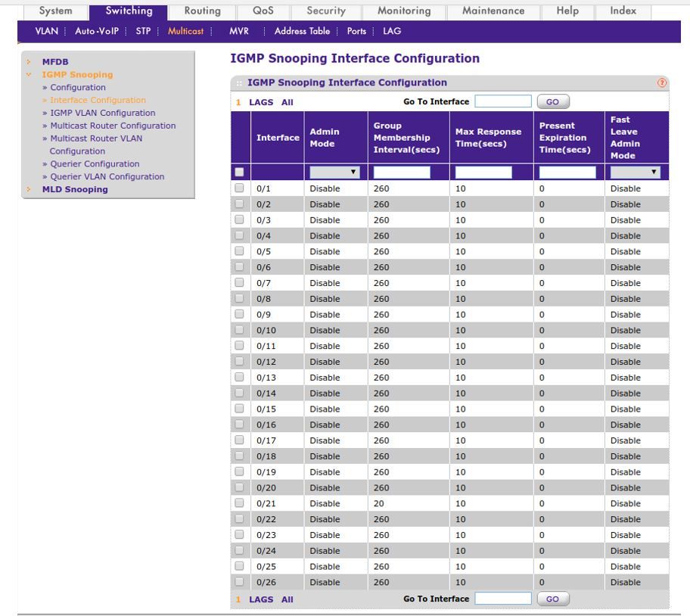This screenshot has height=616, width=690.
Task: Tick the select-all checkbox in header row
Action: (x=239, y=173)
